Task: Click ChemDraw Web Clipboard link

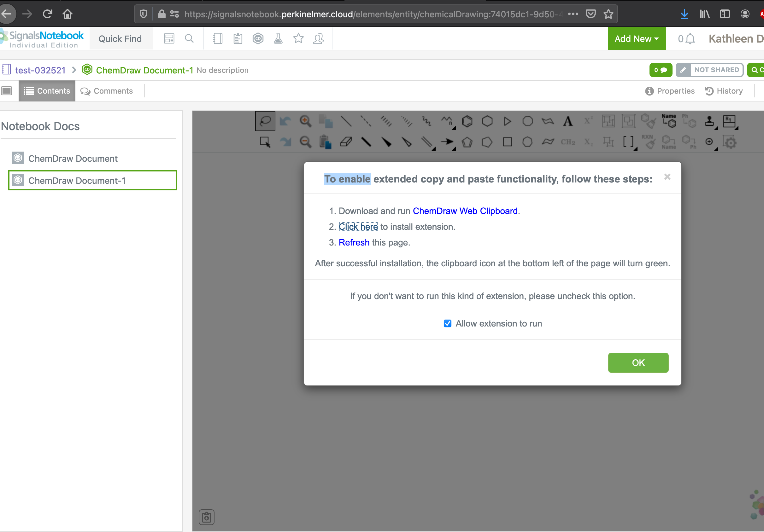Action: point(464,211)
